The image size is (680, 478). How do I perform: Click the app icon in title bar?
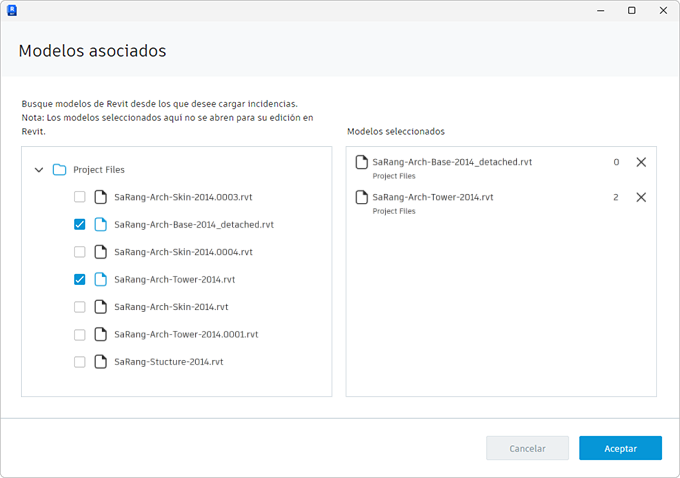click(x=12, y=10)
